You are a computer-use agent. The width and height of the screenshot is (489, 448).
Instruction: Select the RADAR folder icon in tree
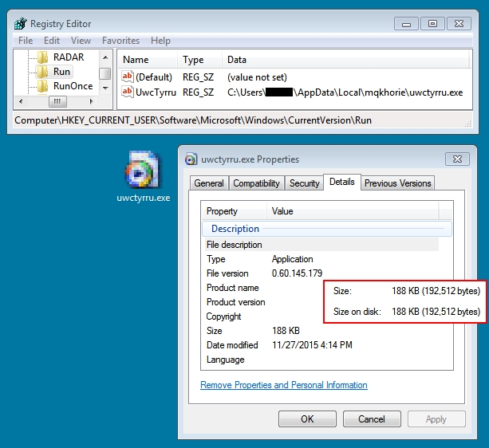[42, 57]
